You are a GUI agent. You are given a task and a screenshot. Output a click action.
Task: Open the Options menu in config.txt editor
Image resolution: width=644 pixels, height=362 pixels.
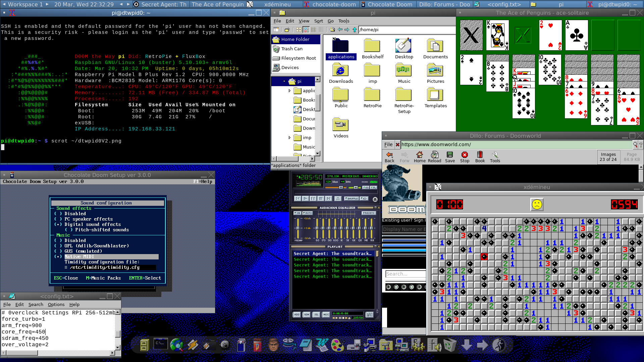tap(56, 304)
